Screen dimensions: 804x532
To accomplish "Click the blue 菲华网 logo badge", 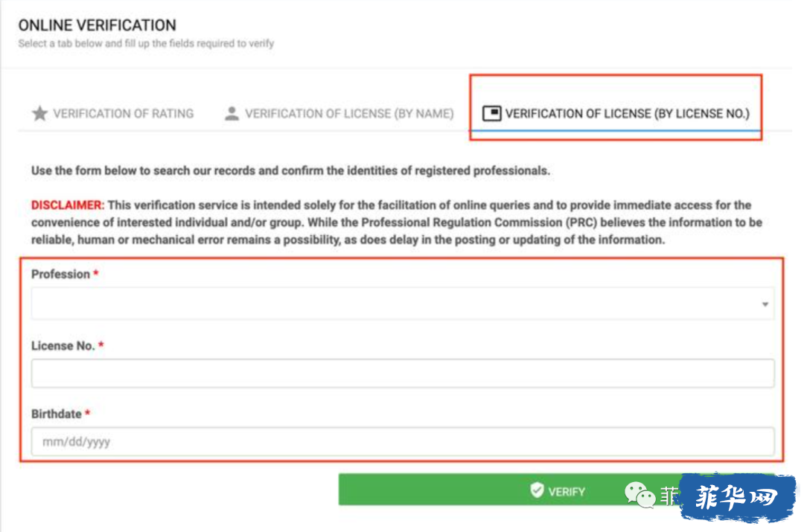I will (x=737, y=497).
